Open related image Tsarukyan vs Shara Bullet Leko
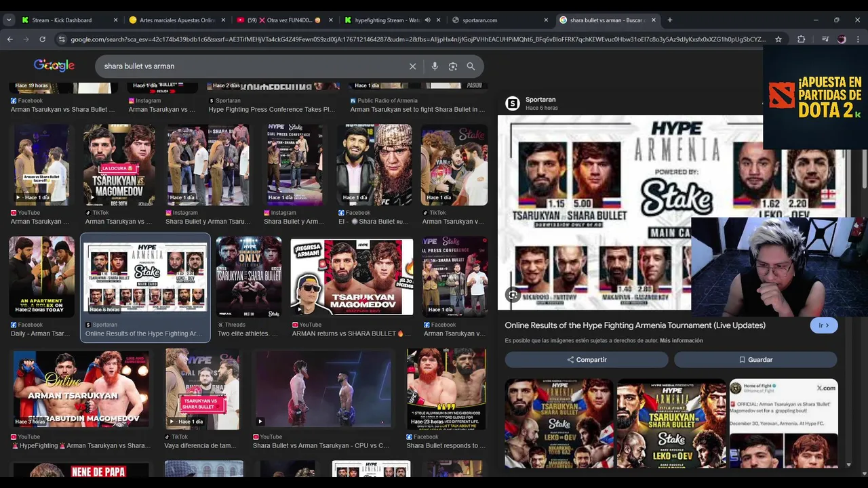The width and height of the screenshot is (868, 488). pyautogui.click(x=559, y=423)
